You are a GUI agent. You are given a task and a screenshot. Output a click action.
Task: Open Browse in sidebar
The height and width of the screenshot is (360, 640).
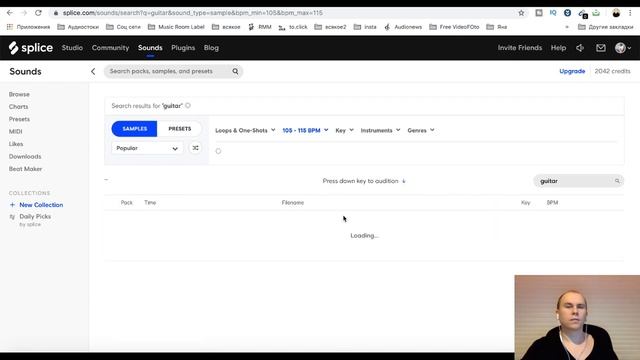coord(19,94)
